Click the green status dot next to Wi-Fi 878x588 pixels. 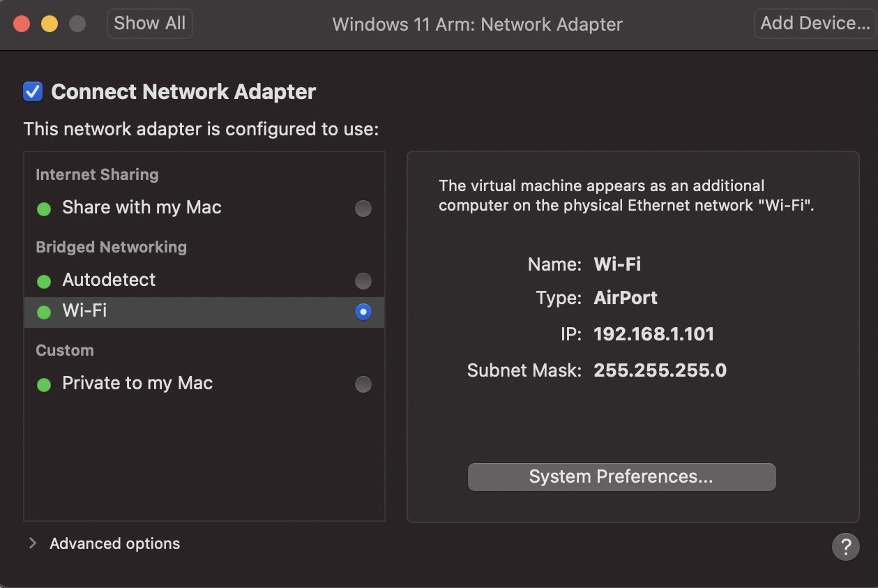tap(44, 312)
